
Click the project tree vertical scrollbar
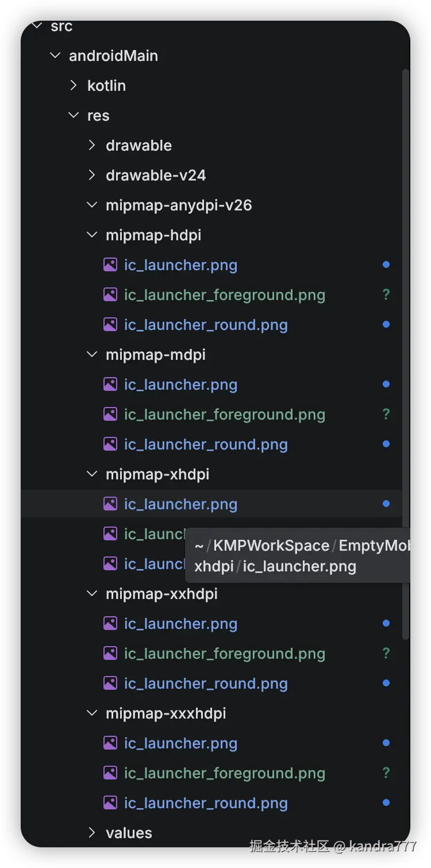406,354
